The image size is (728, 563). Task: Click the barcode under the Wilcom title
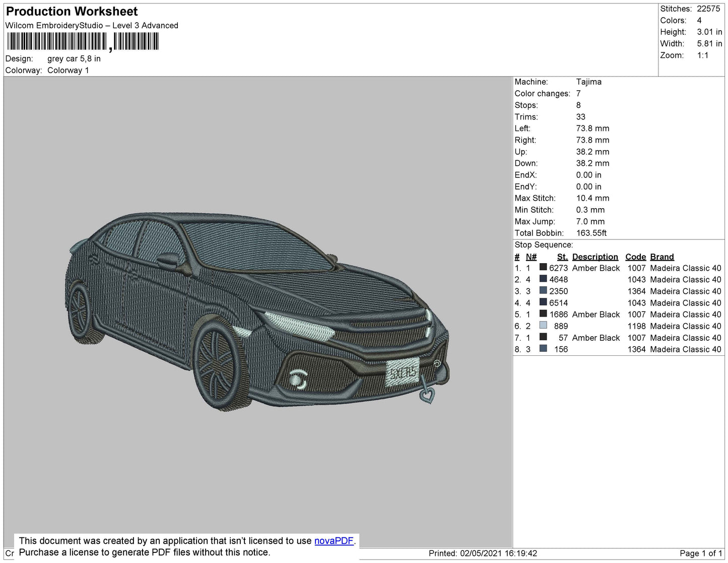tap(83, 42)
